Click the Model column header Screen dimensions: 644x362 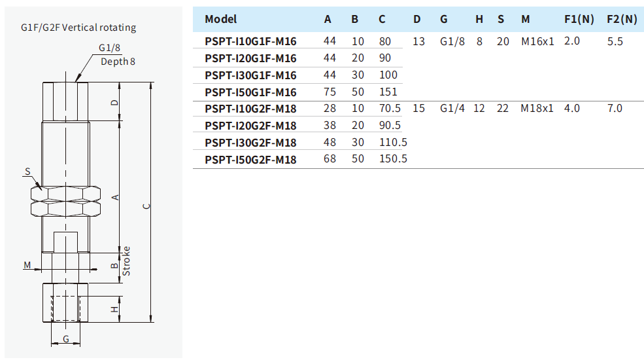click(221, 19)
